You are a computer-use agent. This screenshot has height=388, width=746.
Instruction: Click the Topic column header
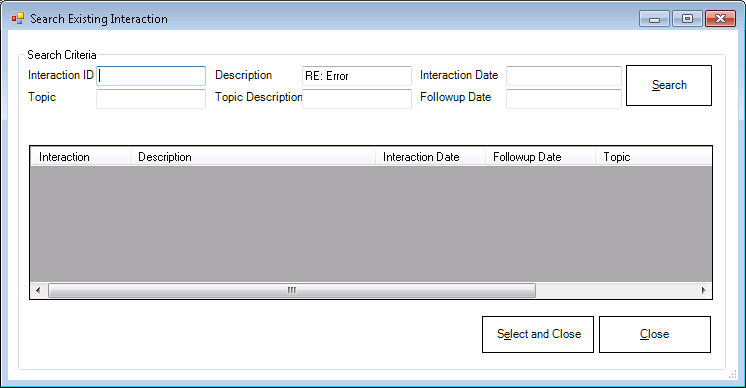pos(654,157)
